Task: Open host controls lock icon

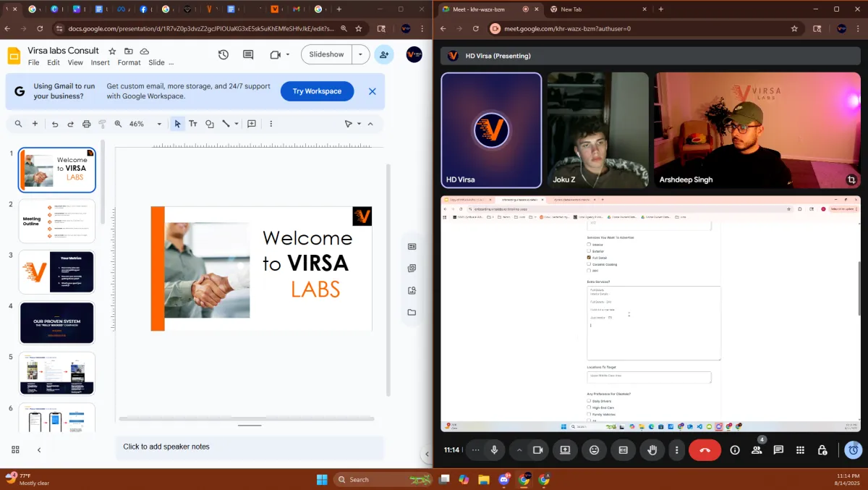Action: 822,449
